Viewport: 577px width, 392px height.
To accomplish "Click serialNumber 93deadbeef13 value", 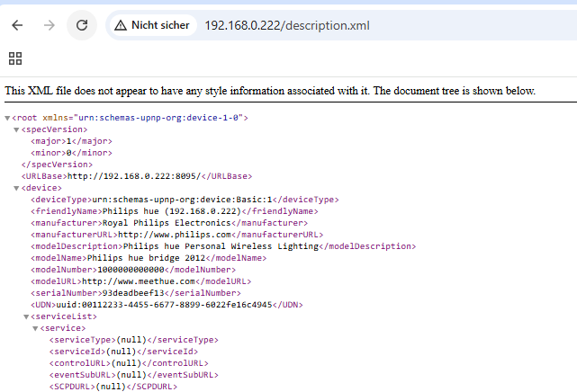I will [x=133, y=293].
